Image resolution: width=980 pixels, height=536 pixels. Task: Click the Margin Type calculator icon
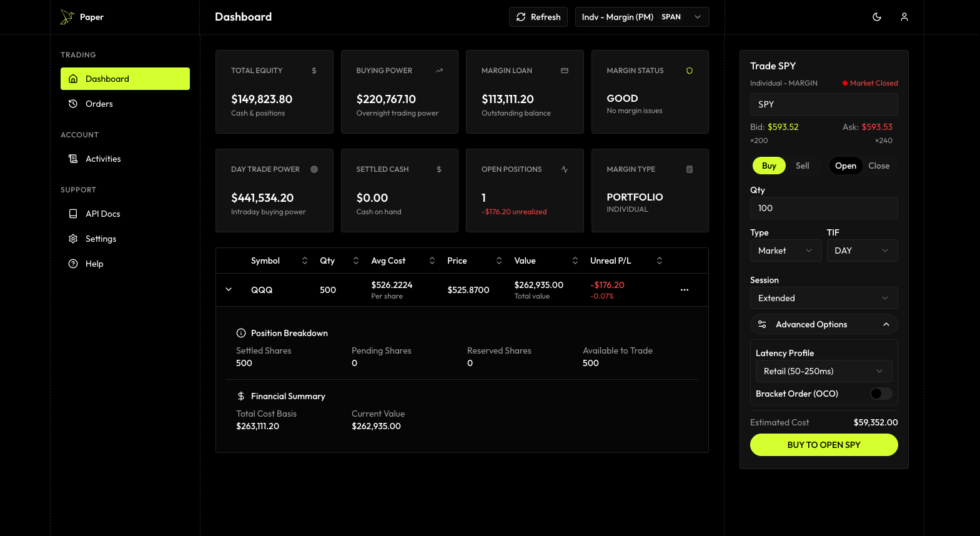[x=690, y=169]
